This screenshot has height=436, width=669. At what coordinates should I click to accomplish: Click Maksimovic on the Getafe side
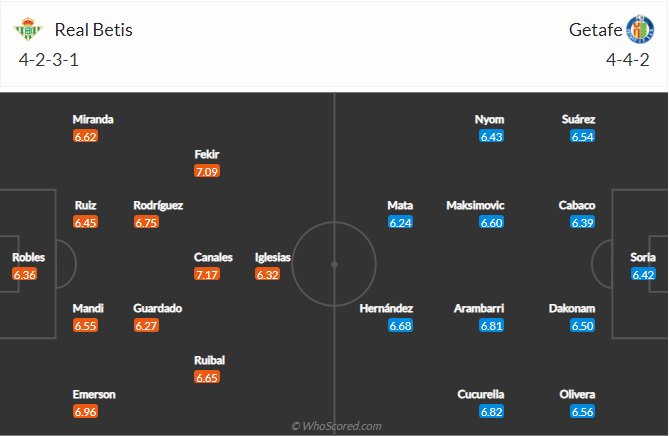click(x=476, y=205)
